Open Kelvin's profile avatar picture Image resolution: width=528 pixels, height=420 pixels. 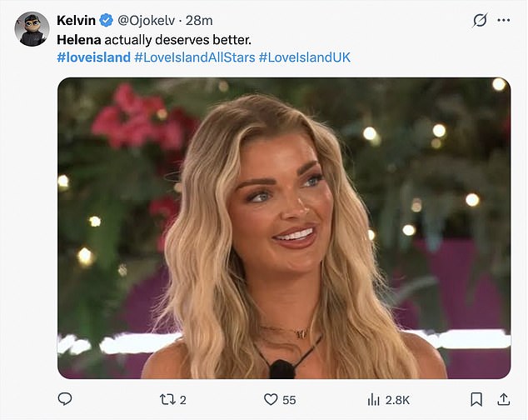pyautogui.click(x=32, y=29)
